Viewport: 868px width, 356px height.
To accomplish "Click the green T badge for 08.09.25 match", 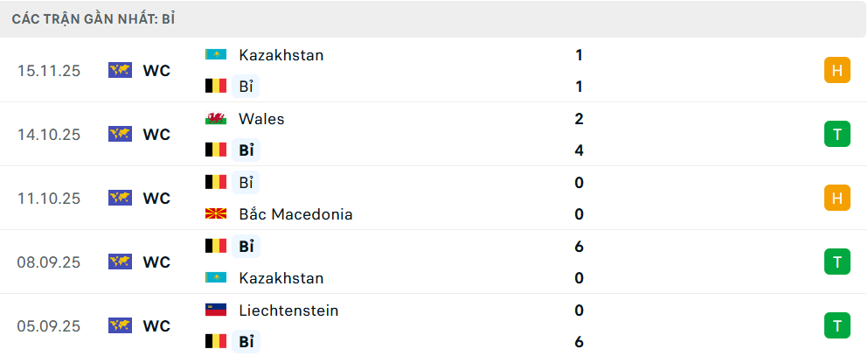I will (837, 262).
